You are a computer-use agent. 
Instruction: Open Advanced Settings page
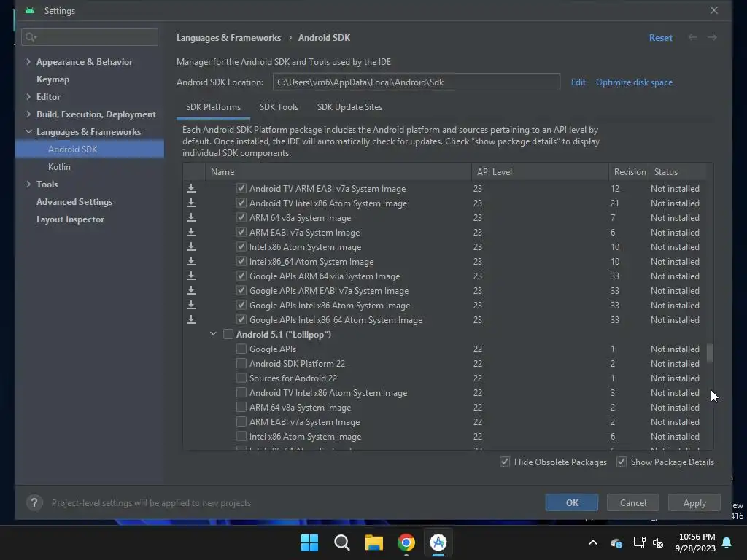74,202
